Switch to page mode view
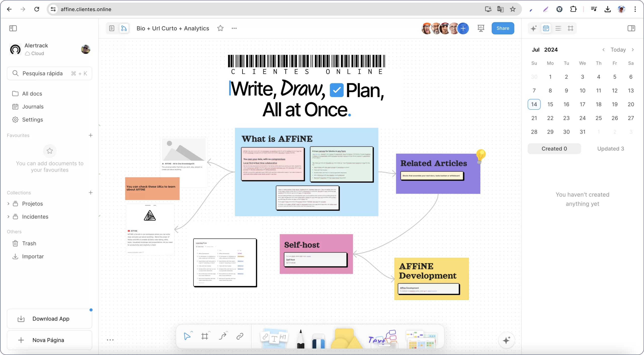644x355 pixels. pos(112,28)
